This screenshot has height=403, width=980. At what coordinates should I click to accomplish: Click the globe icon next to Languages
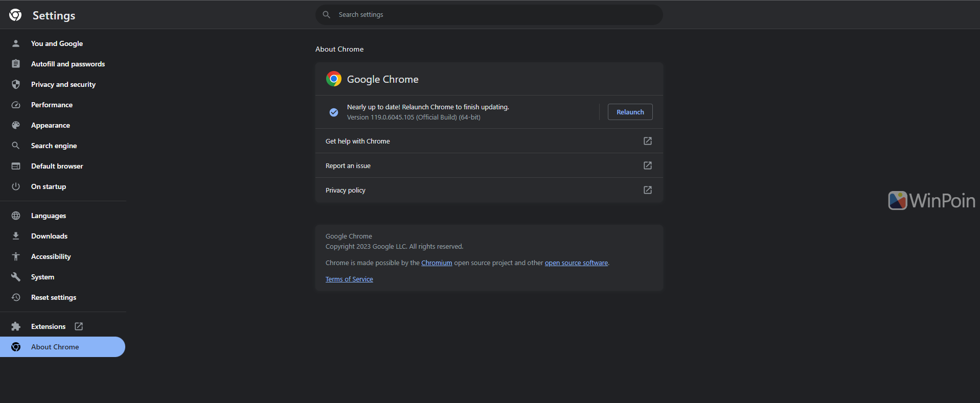click(x=16, y=216)
